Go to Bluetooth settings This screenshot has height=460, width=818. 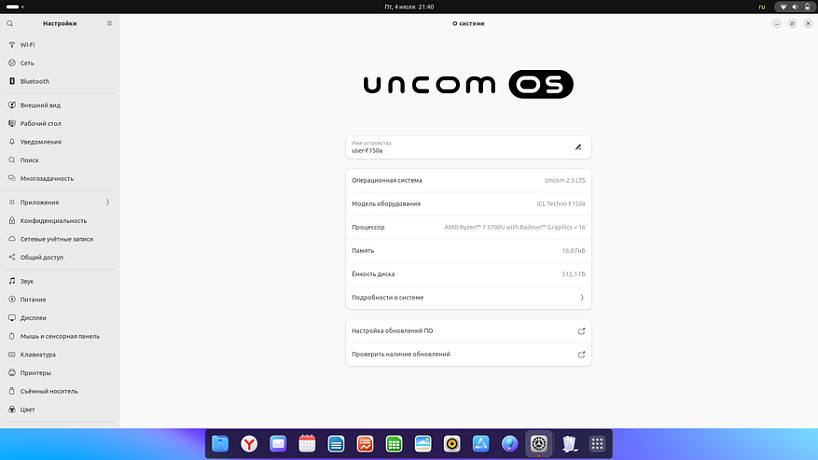coord(34,81)
